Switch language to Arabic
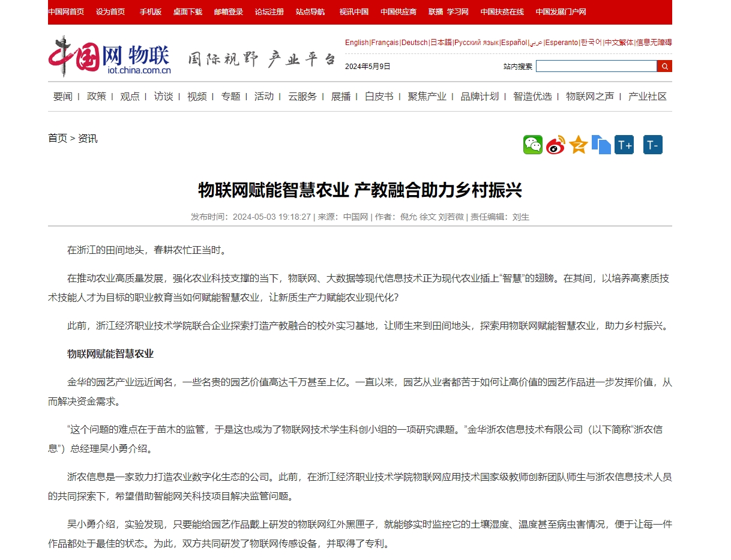Viewport: 731px width, 560px height. point(536,43)
